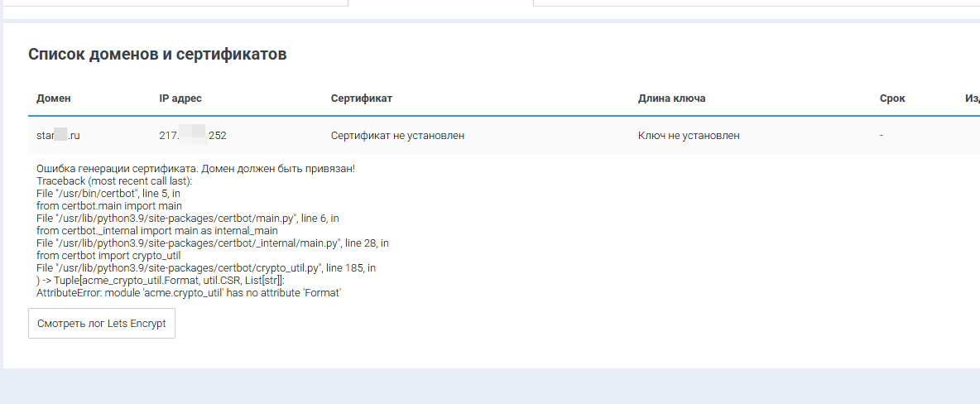Click the 'Смотреть лог Lets Encrypt' button

point(102,324)
